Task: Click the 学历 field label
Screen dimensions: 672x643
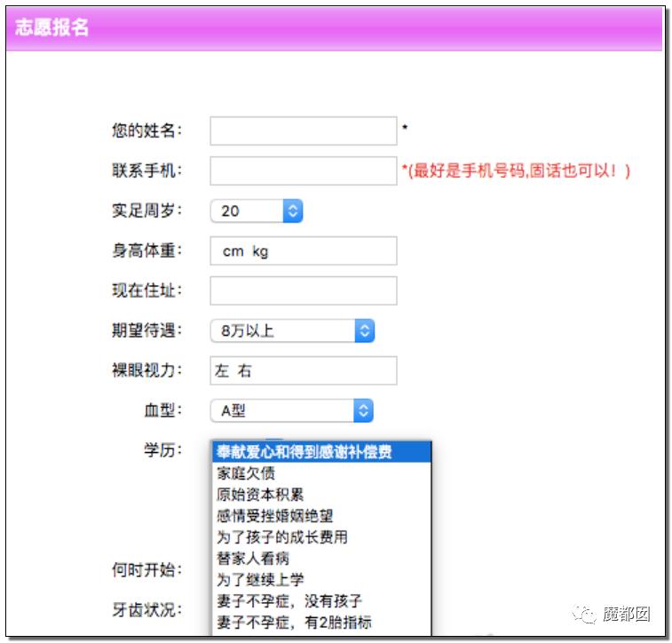Action: 162,450
